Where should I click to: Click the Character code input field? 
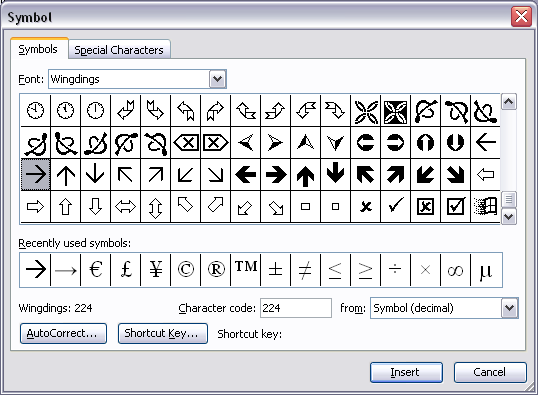coord(296,308)
